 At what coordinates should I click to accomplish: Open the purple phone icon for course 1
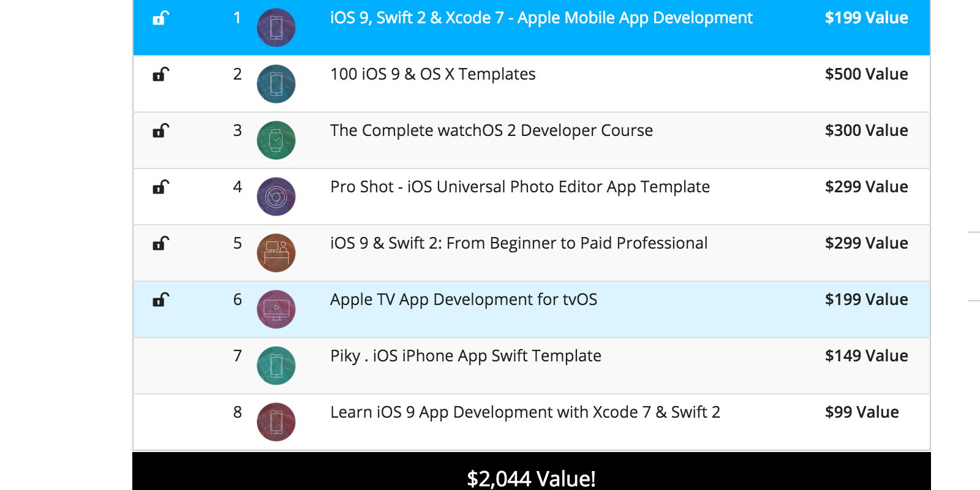pos(276,28)
